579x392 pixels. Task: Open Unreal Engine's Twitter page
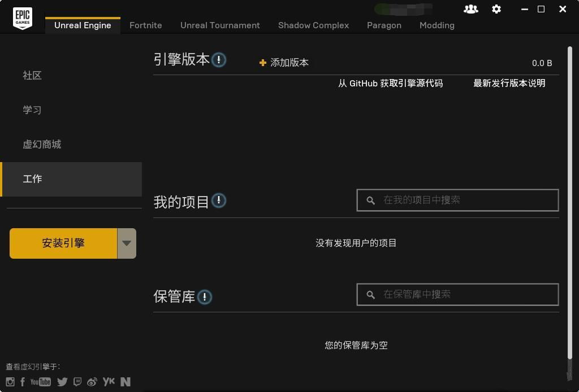[x=62, y=382]
